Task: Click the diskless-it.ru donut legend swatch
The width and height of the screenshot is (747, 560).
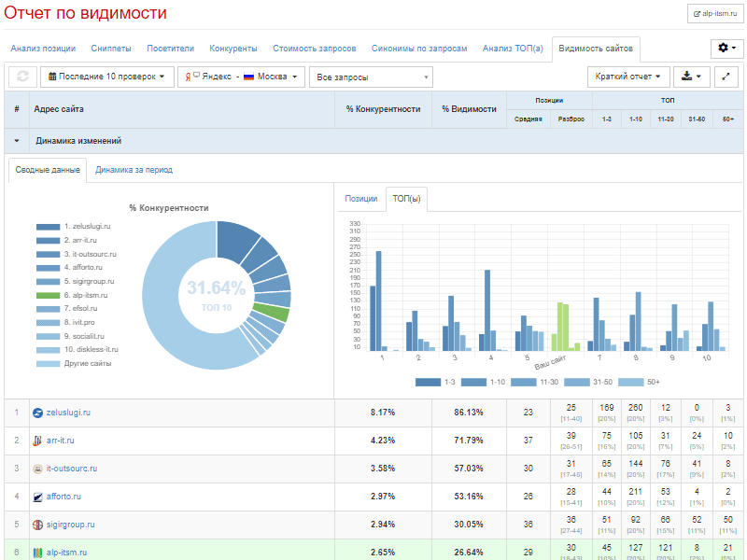Action: [49, 351]
